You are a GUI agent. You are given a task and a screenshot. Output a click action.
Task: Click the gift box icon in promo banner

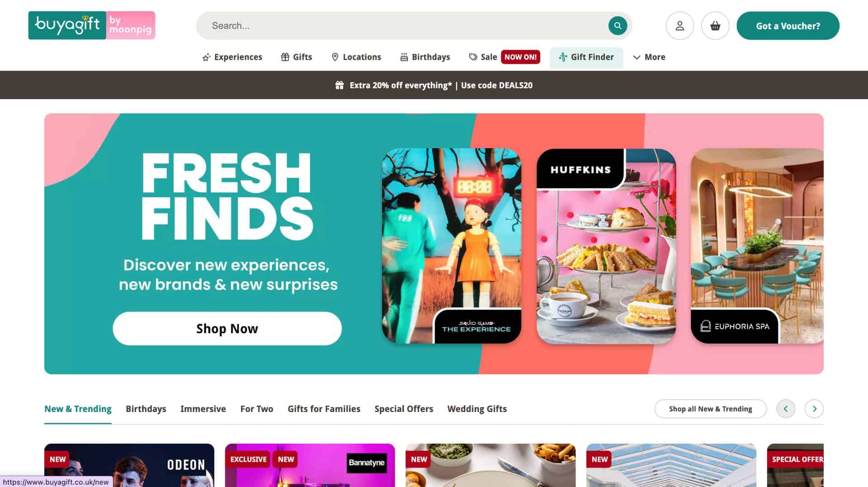click(x=340, y=85)
